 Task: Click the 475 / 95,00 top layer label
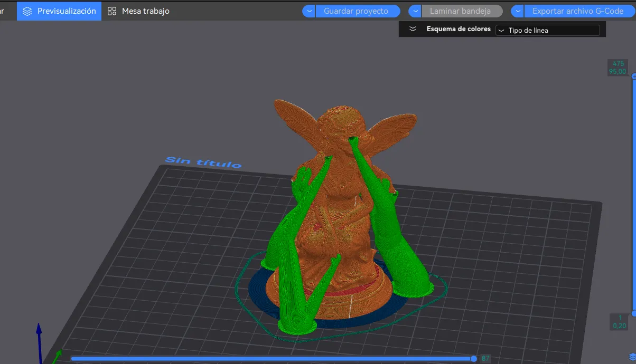pyautogui.click(x=618, y=68)
